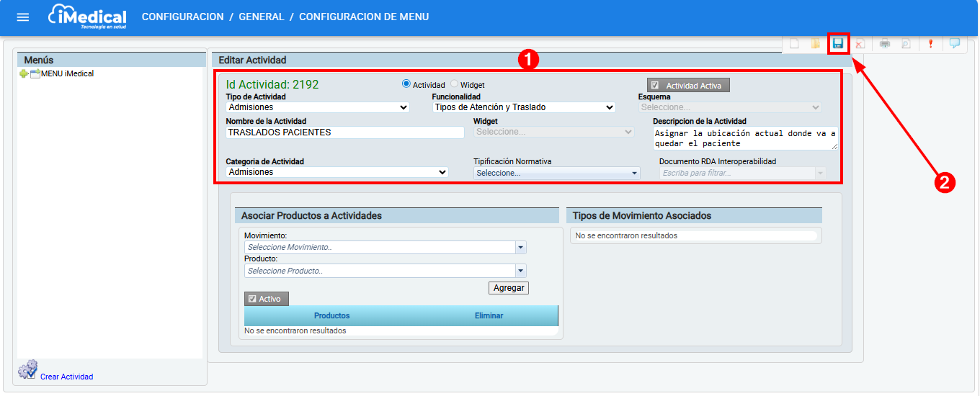Click the Agregar button
This screenshot has width=980, height=396.
pyautogui.click(x=509, y=288)
